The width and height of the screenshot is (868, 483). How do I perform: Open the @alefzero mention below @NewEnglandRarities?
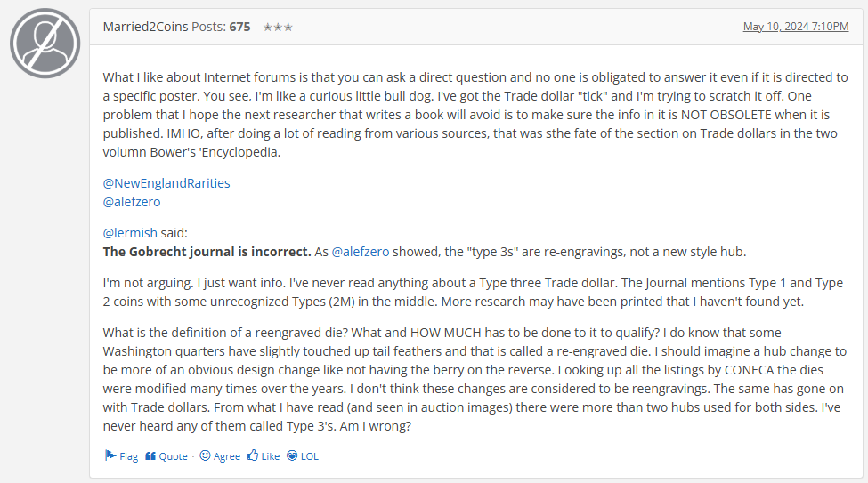132,202
